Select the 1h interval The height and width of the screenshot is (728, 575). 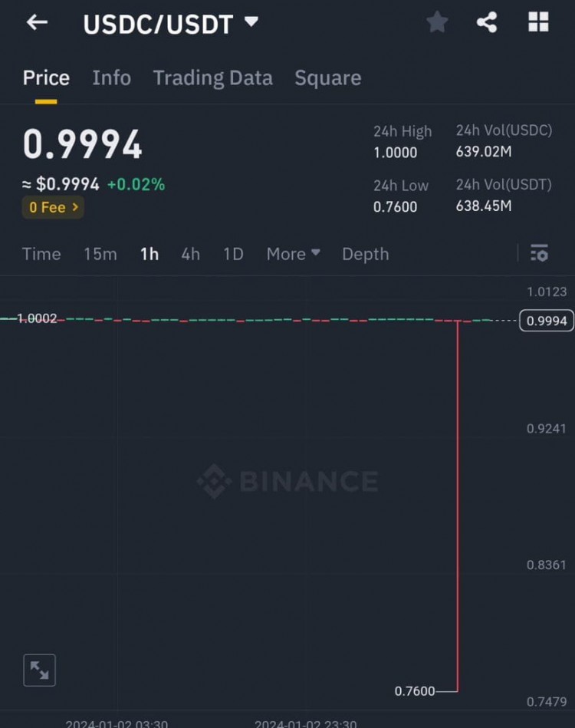tap(149, 254)
